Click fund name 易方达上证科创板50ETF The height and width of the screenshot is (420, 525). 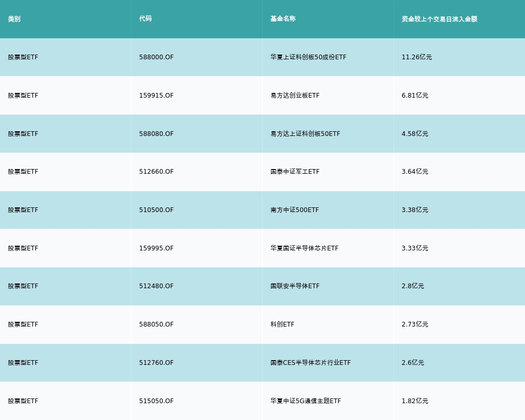(306, 134)
